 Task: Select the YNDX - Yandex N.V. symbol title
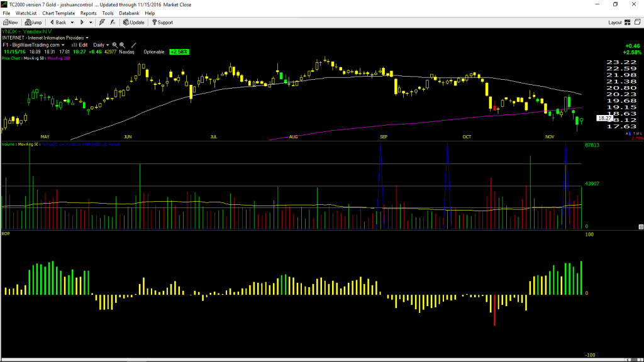coord(27,31)
